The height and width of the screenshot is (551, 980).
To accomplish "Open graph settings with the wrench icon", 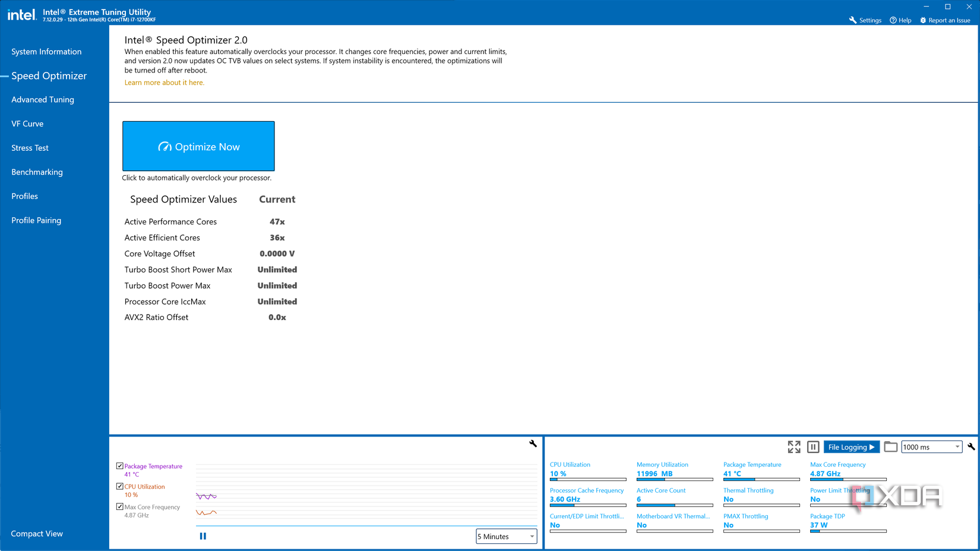I will click(x=533, y=444).
